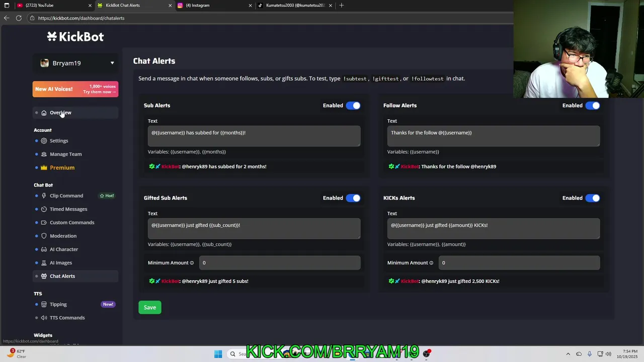644x362 pixels.
Task: Close the Instagram browser tab
Action: point(250,6)
